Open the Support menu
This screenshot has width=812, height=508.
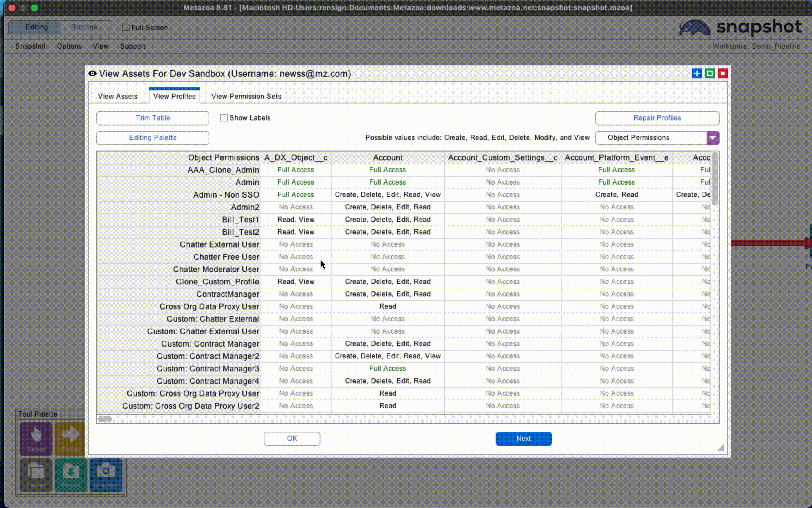(133, 46)
